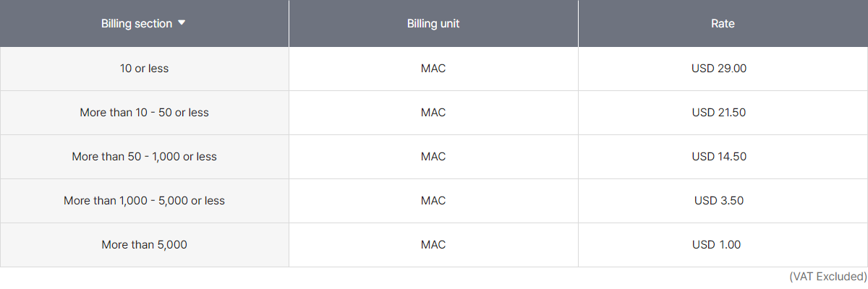Select "More than 1,000 - 5,000 or less" cell
The width and height of the screenshot is (868, 289).
click(144, 201)
